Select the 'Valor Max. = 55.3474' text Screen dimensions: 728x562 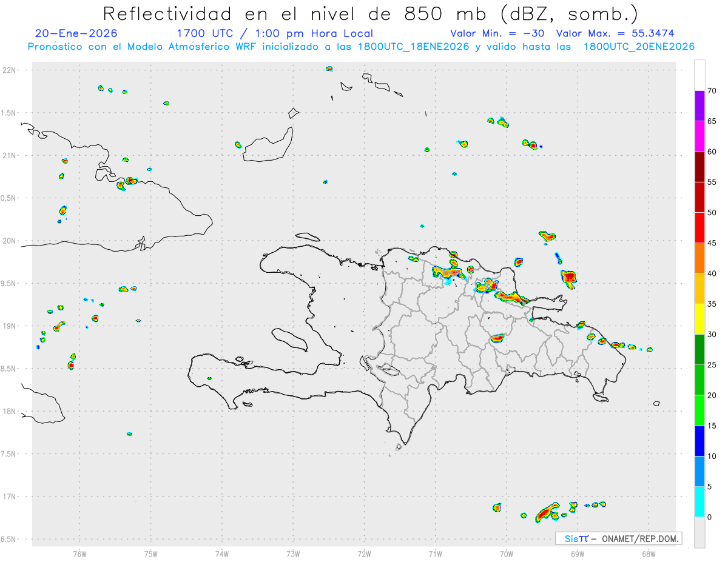pos(615,33)
